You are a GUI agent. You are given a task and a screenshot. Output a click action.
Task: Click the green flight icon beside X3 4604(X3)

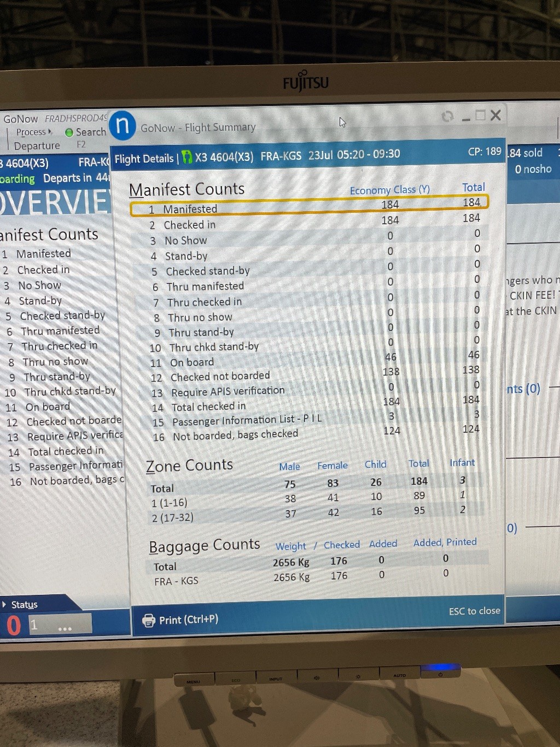coord(187,158)
